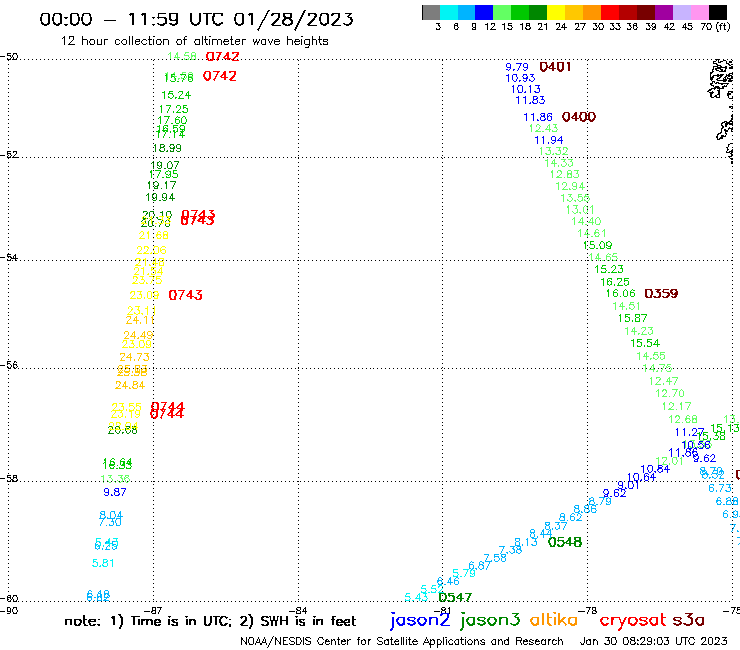The width and height of the screenshot is (740, 650).
Task: Click the wave height value 15.23
Action: [609, 270]
